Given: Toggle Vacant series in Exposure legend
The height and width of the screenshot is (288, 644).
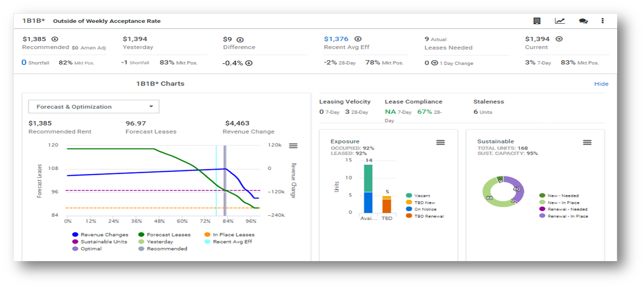Looking at the screenshot, I should [x=422, y=195].
